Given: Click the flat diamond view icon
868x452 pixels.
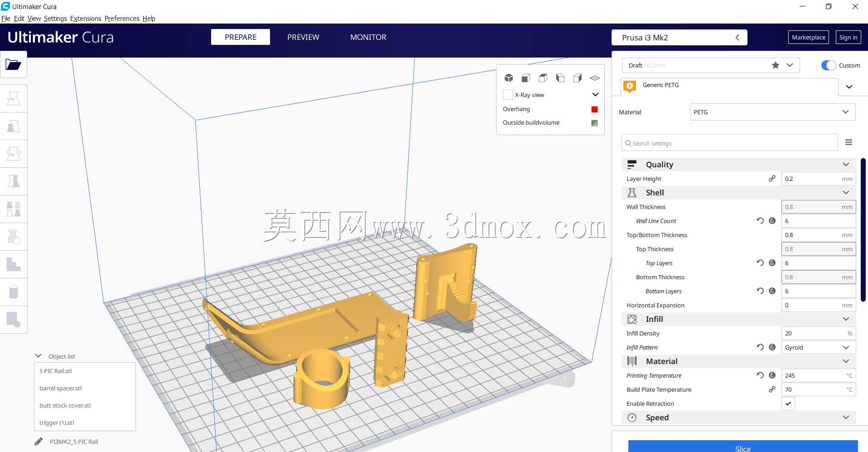Looking at the screenshot, I should [595, 78].
